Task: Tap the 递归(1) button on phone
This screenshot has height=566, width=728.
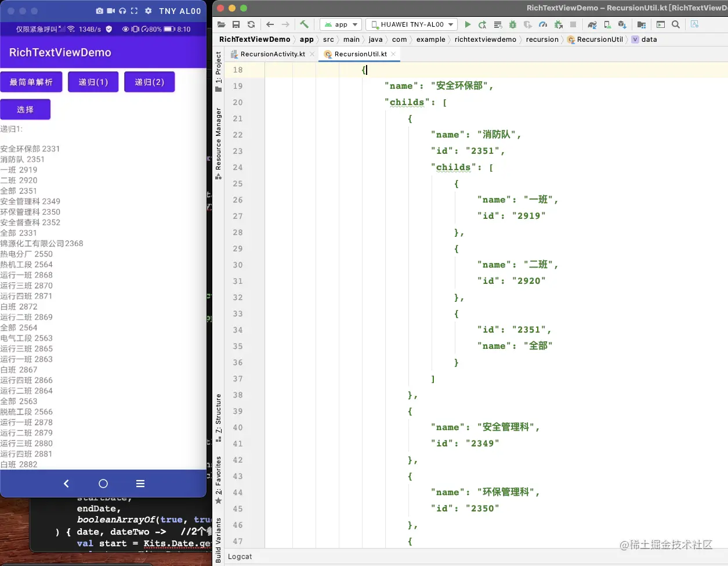Action: click(93, 82)
